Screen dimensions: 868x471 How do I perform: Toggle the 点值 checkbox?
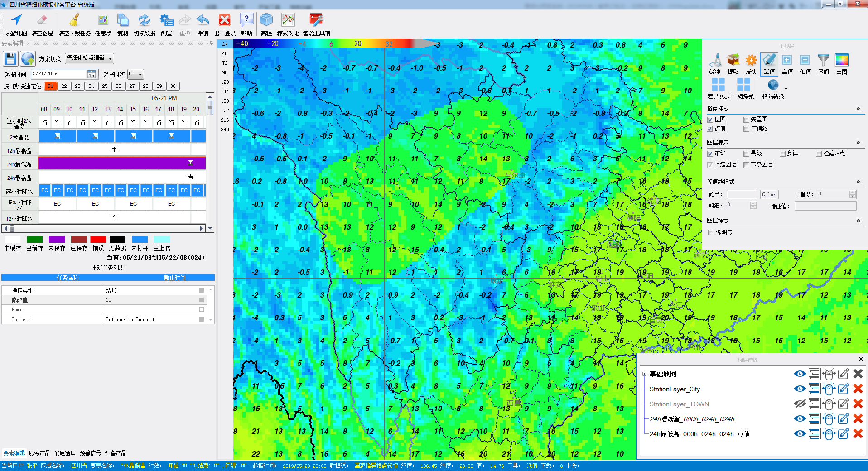tap(710, 129)
